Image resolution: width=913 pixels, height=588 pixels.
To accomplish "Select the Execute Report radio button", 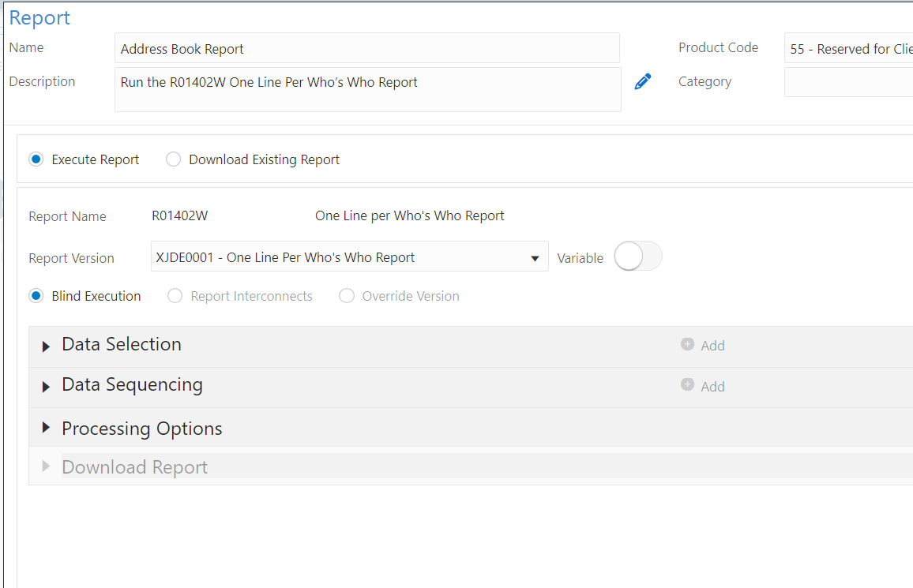I will [x=36, y=159].
